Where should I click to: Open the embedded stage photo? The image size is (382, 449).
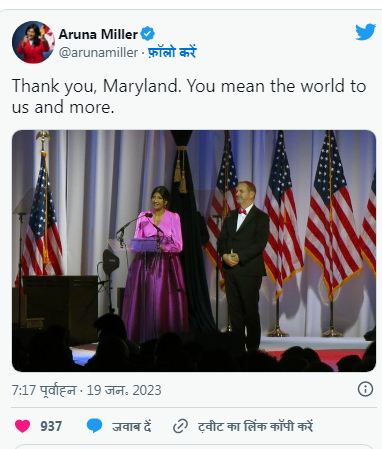click(194, 251)
